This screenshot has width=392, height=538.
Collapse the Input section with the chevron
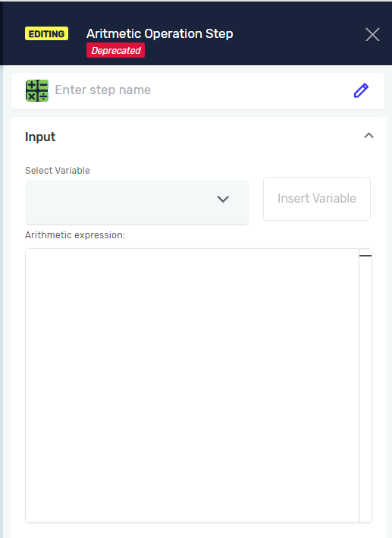click(x=368, y=136)
